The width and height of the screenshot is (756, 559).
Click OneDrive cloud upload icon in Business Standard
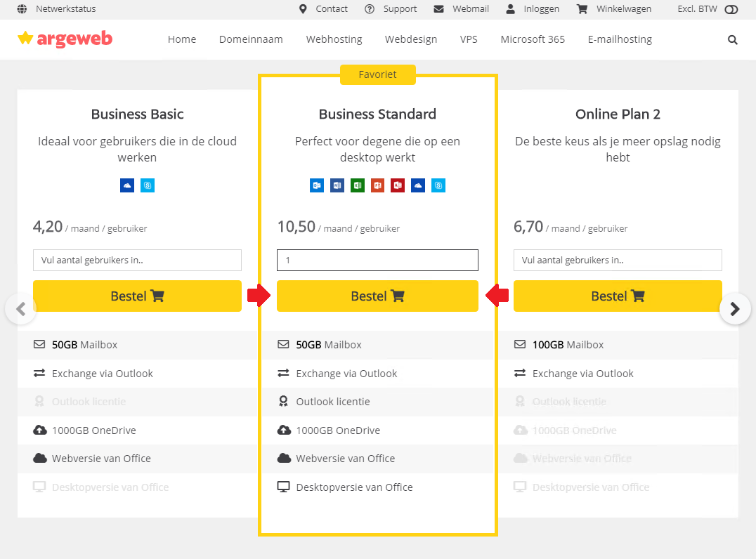[x=284, y=430]
